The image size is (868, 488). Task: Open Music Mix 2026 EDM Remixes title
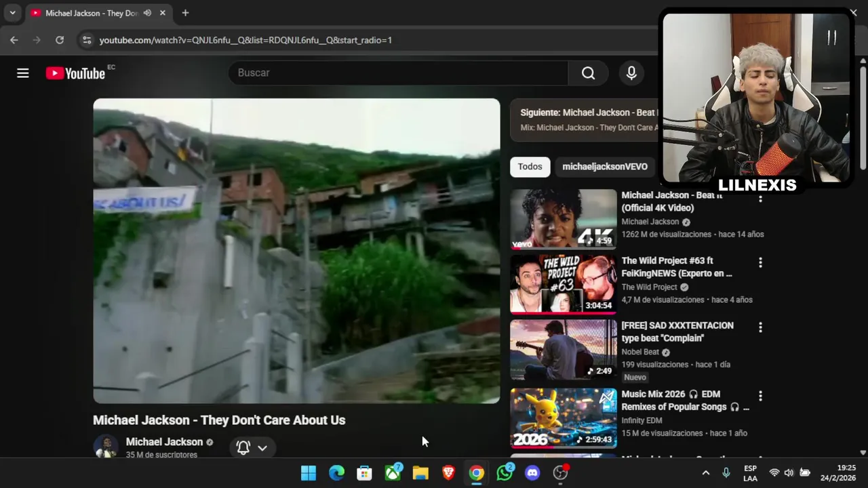(x=685, y=401)
